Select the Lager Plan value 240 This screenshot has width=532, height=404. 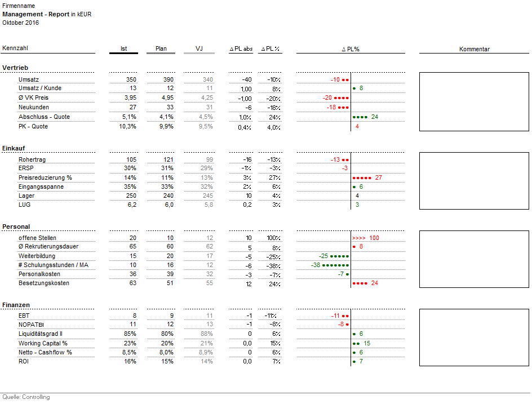click(167, 196)
